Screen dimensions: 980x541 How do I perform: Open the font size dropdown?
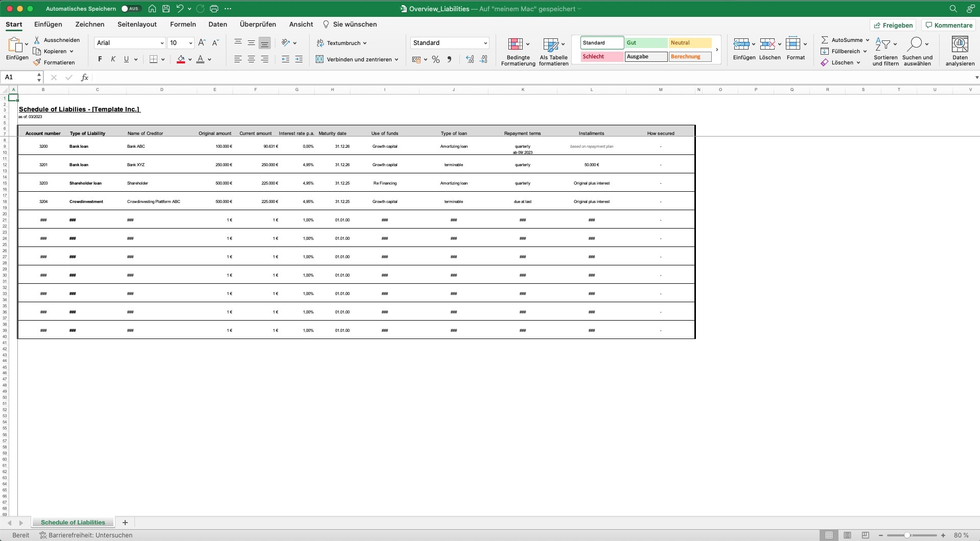pos(191,43)
